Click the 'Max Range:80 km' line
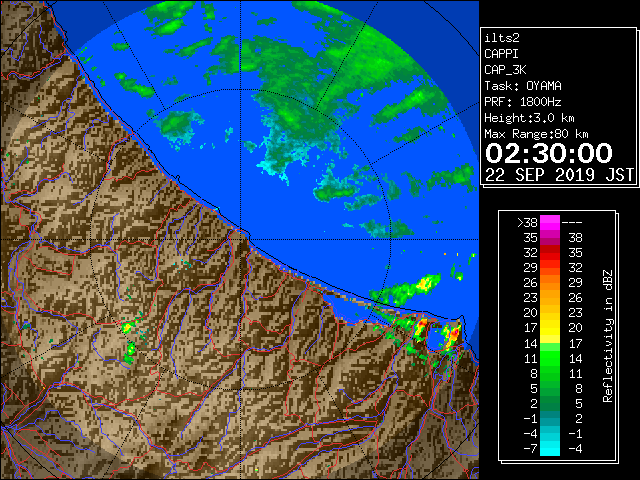The width and height of the screenshot is (640, 480). [536, 134]
